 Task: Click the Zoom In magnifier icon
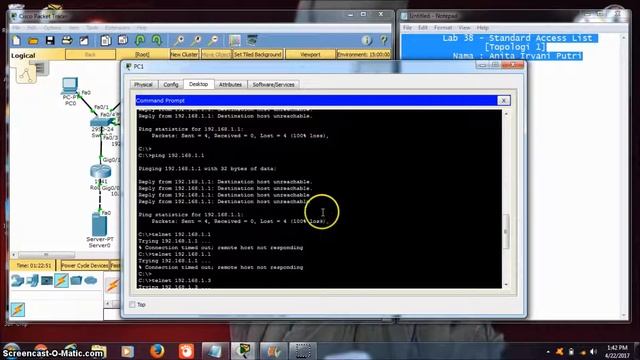coord(179,40)
